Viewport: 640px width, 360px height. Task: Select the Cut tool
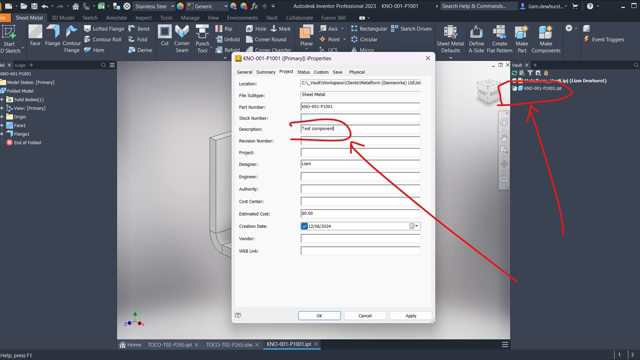[x=164, y=35]
